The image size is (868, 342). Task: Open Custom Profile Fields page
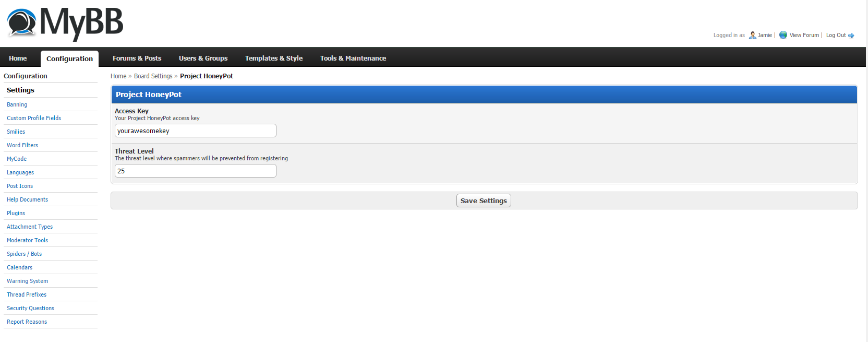(34, 118)
